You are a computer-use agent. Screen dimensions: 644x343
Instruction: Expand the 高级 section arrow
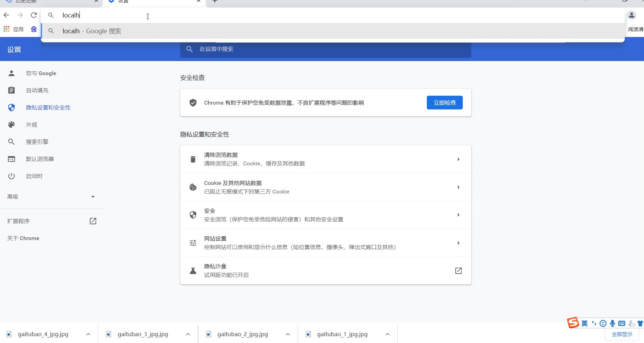point(93,197)
